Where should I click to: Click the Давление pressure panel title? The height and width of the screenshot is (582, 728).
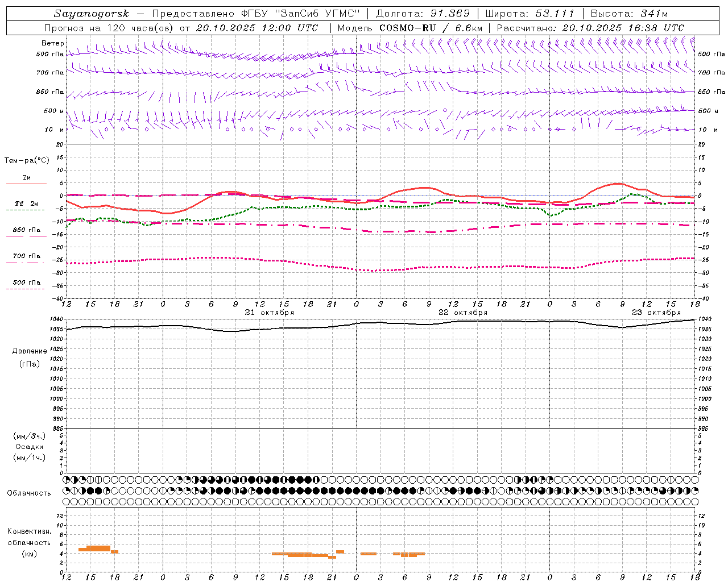pyautogui.click(x=30, y=351)
